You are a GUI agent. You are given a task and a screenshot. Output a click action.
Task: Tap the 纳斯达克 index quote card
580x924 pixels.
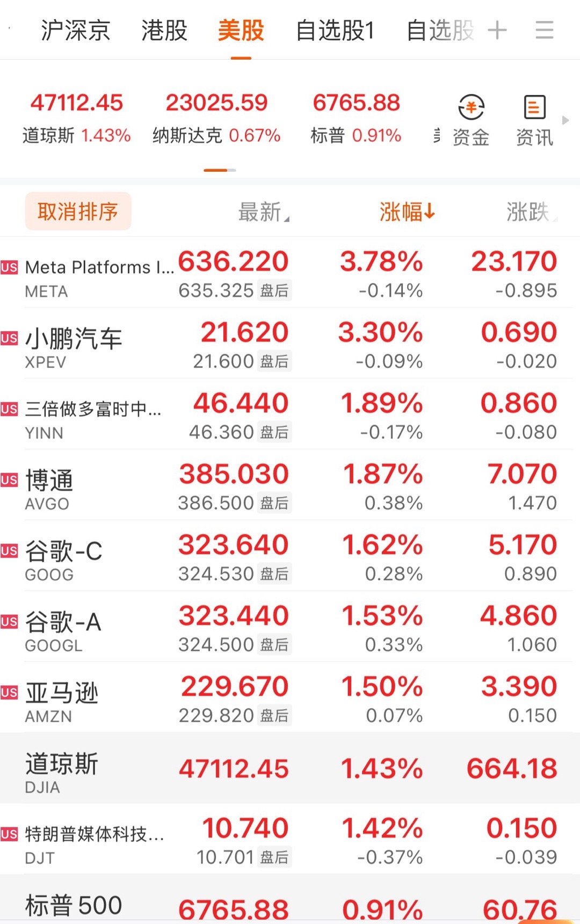(218, 115)
